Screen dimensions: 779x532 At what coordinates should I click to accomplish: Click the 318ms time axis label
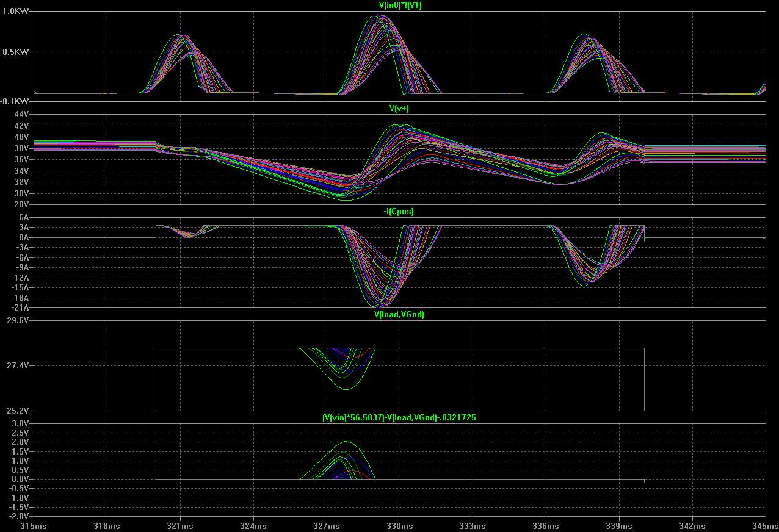(107, 526)
